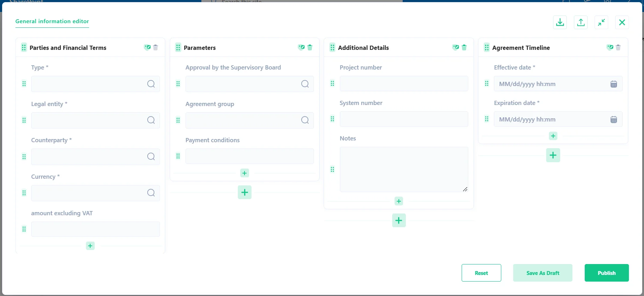Click into the Notes text area
The height and width of the screenshot is (296, 644).
pyautogui.click(x=403, y=169)
